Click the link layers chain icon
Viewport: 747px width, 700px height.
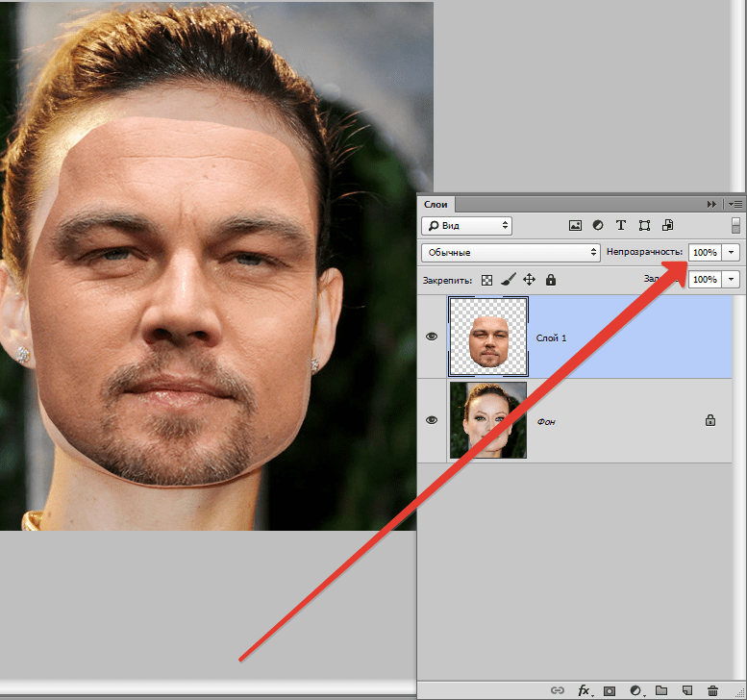(x=558, y=690)
